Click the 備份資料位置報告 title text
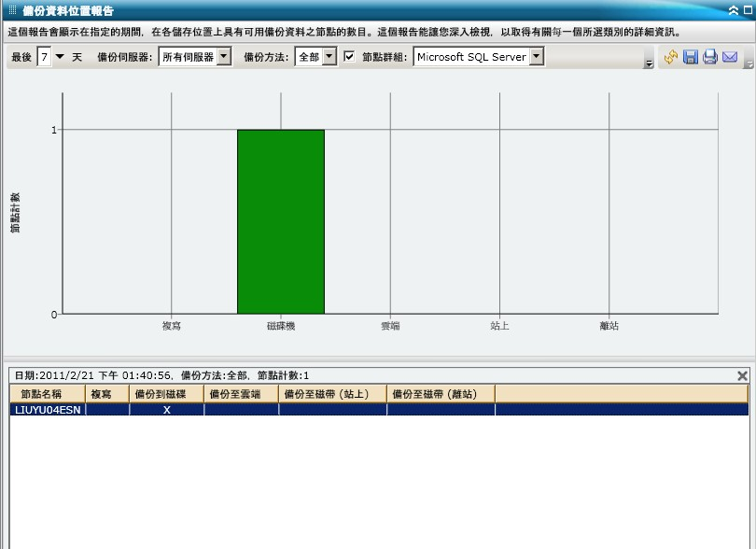This screenshot has height=549, width=756. 68,10
